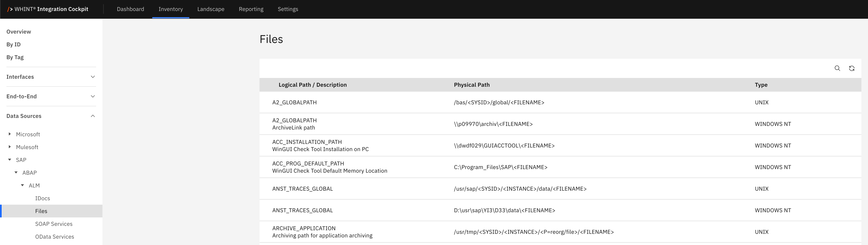The image size is (868, 245).
Task: Open the Reporting tab
Action: 251,9
